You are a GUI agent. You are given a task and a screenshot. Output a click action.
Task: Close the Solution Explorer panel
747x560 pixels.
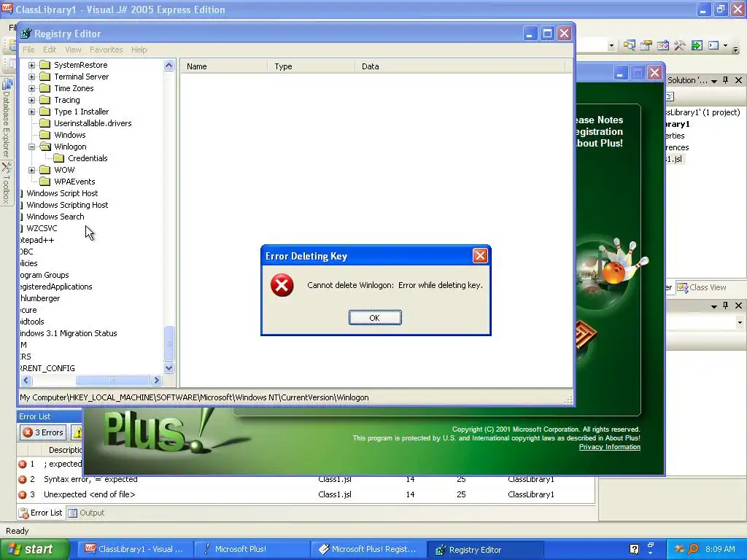coord(738,80)
